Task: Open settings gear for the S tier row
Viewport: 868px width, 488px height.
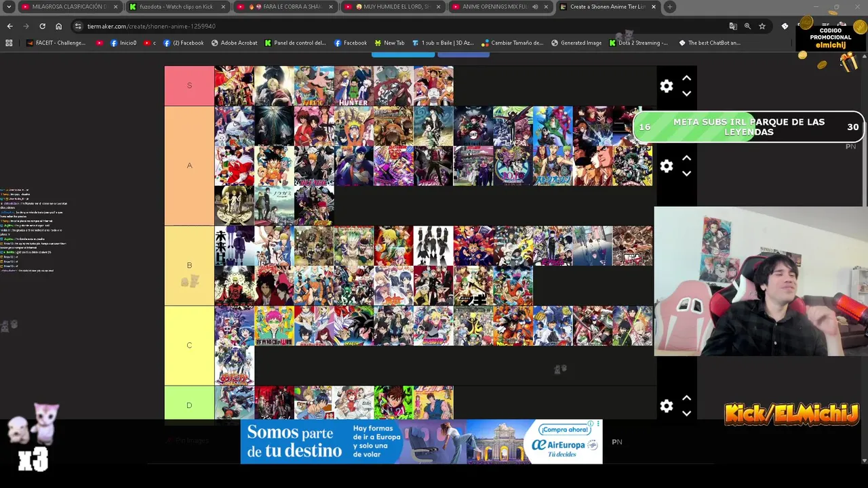Action: [667, 86]
